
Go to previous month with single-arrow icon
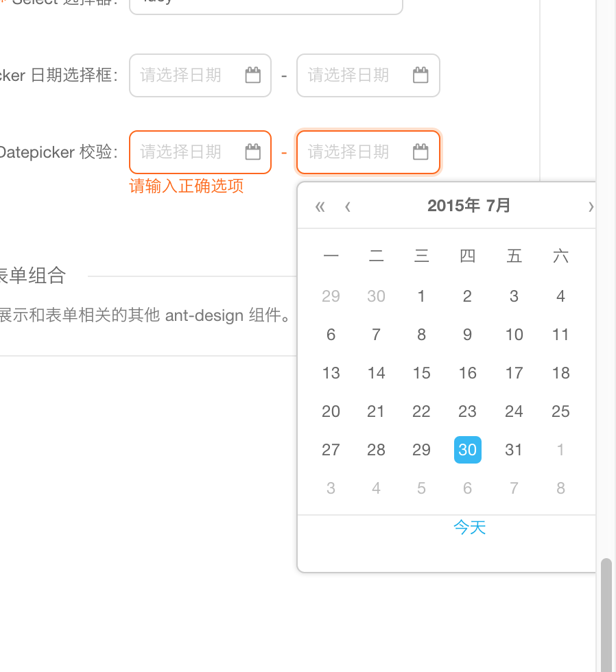tap(348, 206)
